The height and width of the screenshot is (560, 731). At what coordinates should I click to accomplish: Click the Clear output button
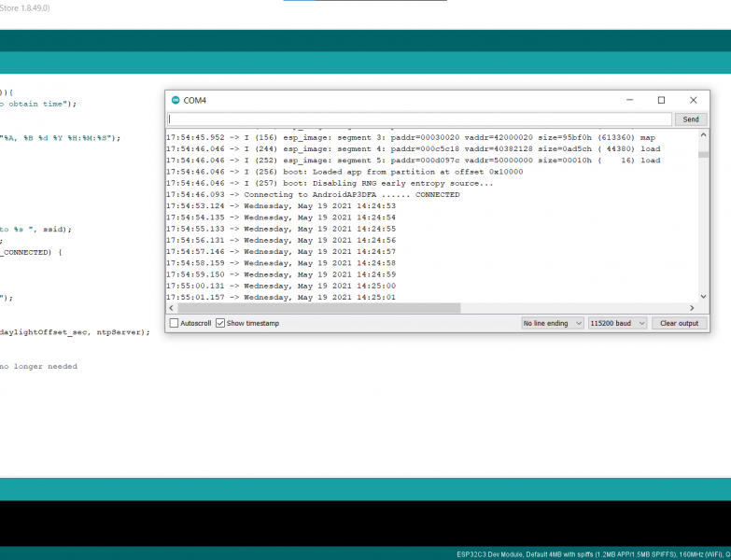(679, 323)
